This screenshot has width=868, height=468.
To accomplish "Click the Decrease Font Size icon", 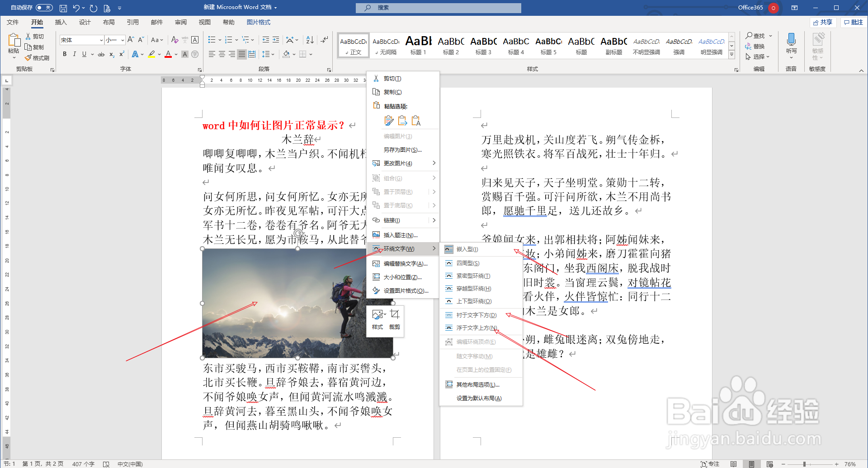I will 141,40.
